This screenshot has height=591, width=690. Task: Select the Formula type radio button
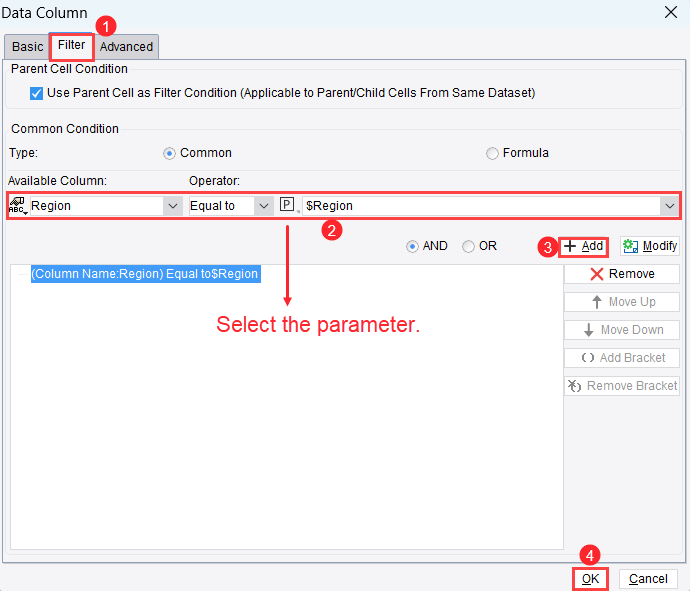tap(492, 154)
